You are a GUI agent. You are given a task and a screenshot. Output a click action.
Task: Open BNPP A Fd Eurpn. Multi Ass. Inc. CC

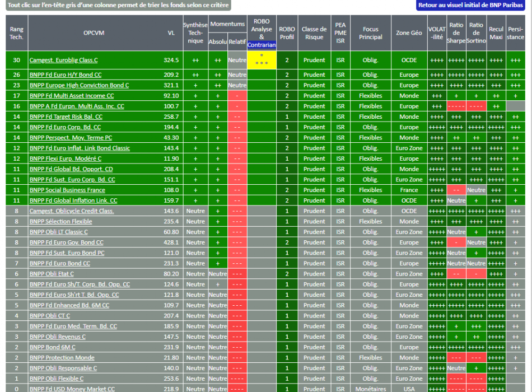pos(77,106)
